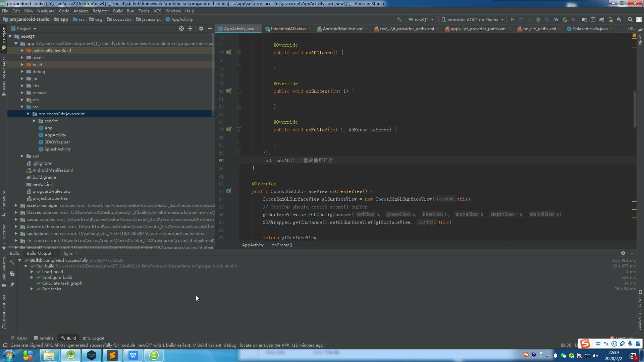Open the Build menu
This screenshot has width=644, height=362.
pos(117,11)
